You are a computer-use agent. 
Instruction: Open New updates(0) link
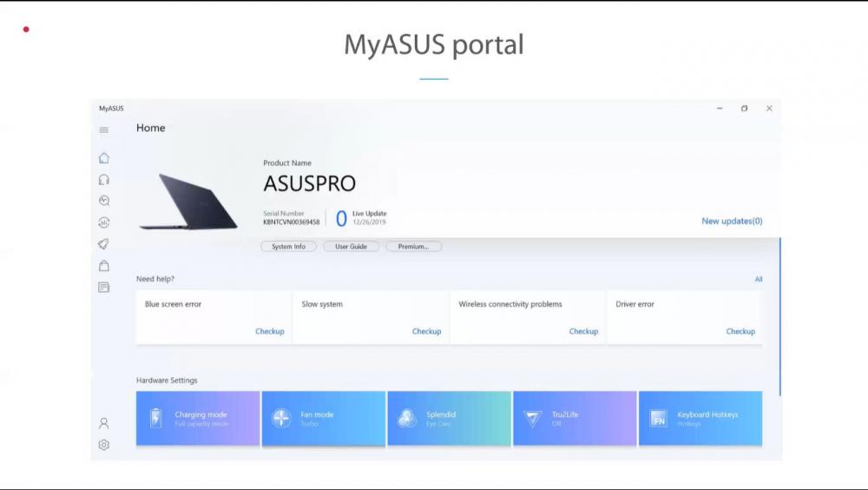click(732, 222)
